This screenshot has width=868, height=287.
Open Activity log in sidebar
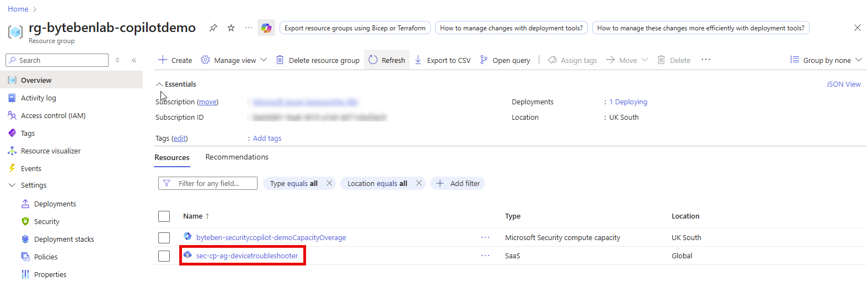(38, 98)
